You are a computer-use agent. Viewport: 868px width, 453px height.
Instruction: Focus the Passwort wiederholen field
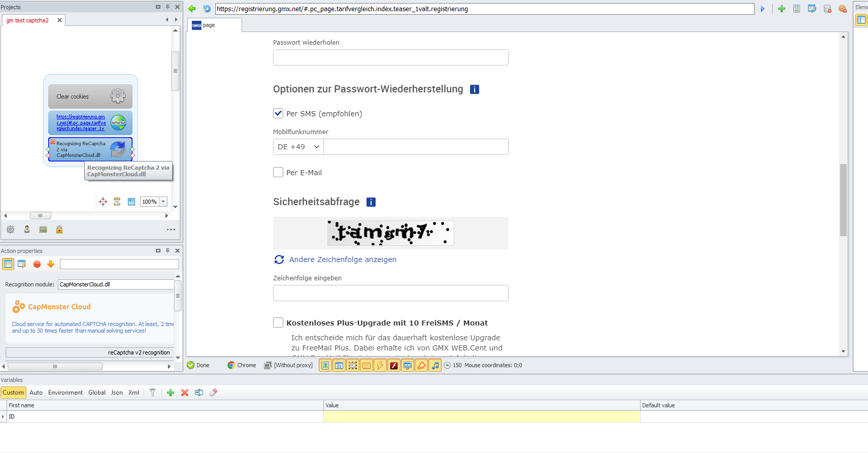(x=391, y=57)
